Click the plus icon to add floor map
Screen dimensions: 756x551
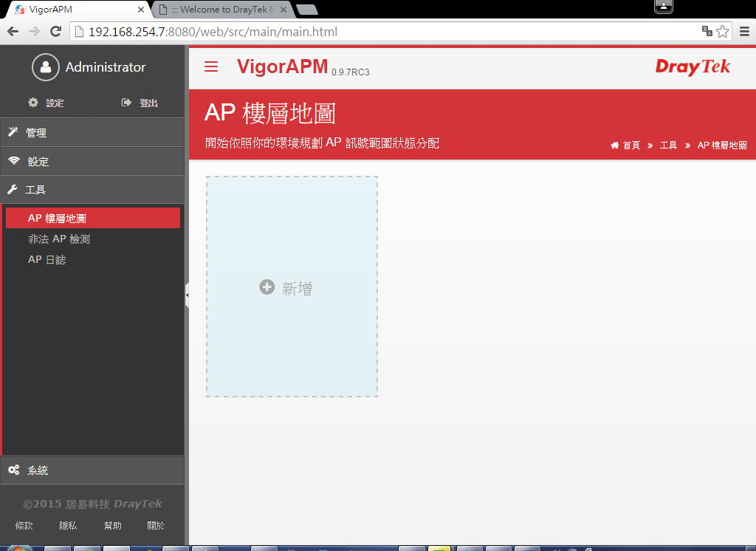(x=267, y=287)
